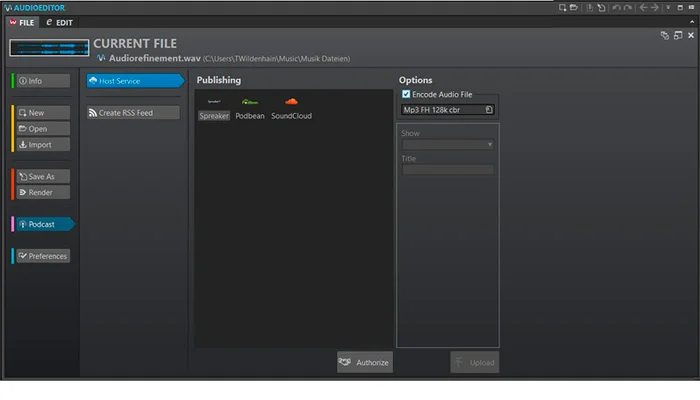Click the Render button in sidebar
Screen dimensions: 700x400
[42, 192]
